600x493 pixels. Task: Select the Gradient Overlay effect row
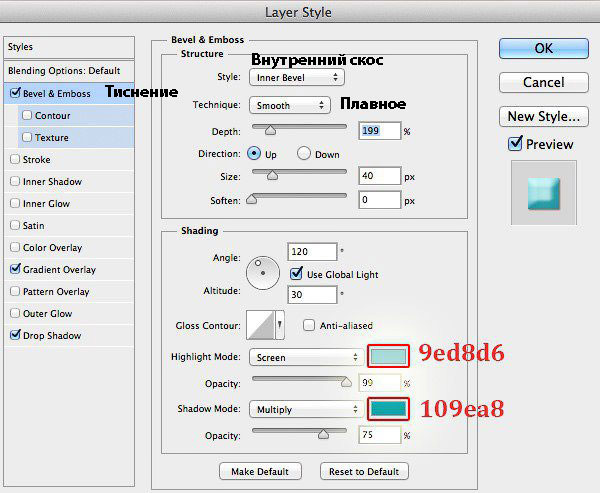(x=69, y=269)
